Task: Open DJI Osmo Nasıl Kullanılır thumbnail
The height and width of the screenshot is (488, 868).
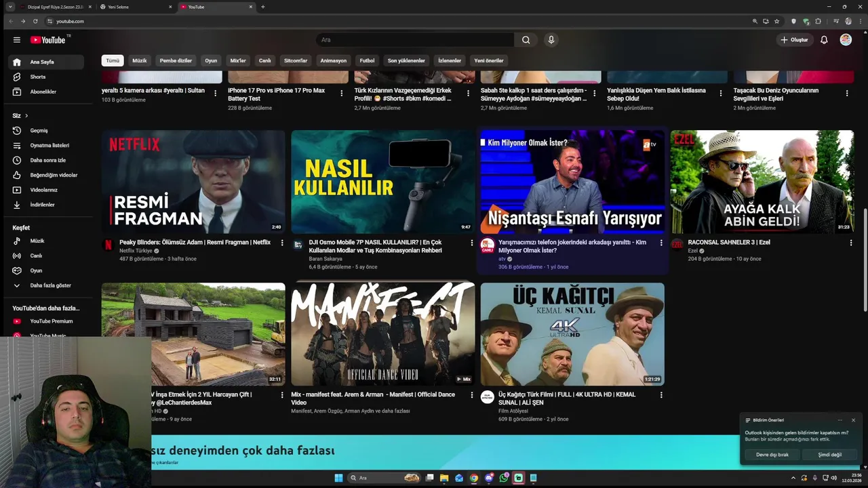Action: pyautogui.click(x=383, y=182)
